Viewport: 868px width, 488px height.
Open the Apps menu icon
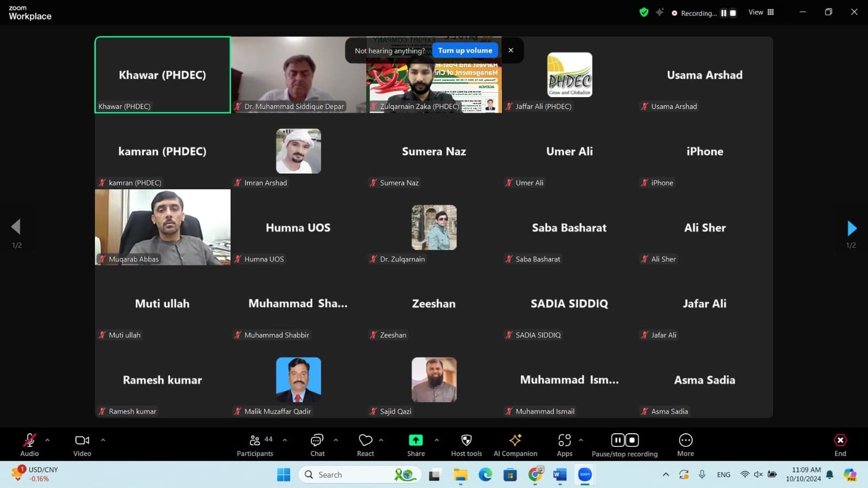564,445
